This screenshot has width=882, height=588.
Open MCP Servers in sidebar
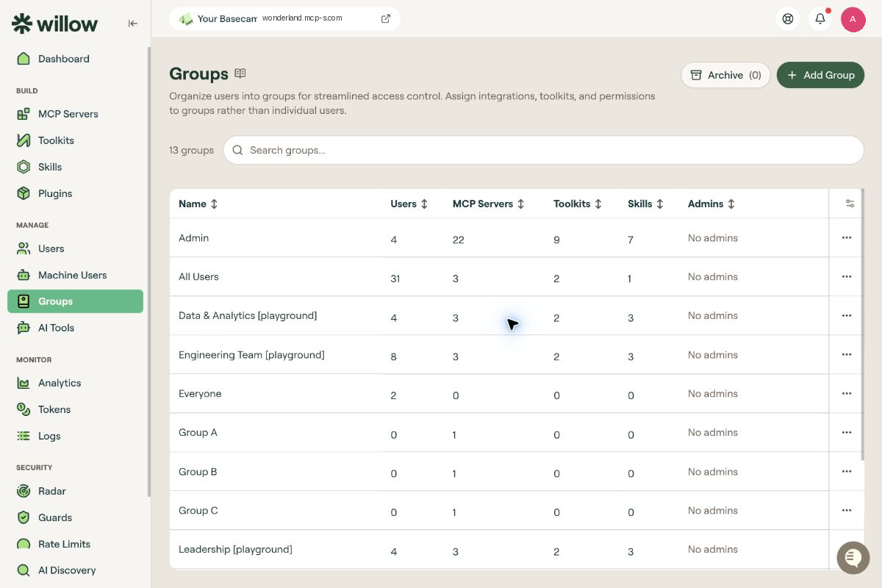tap(75, 114)
